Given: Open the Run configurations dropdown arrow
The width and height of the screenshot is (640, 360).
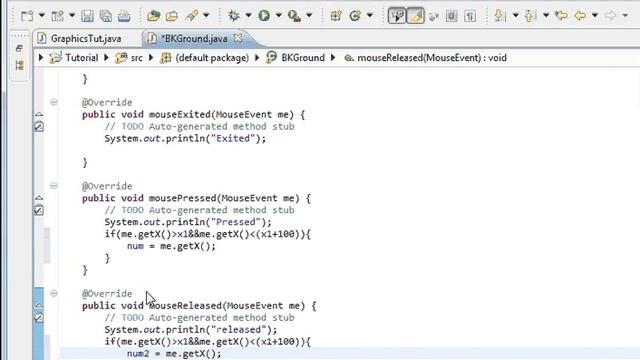Looking at the screenshot, I should coord(279,16).
